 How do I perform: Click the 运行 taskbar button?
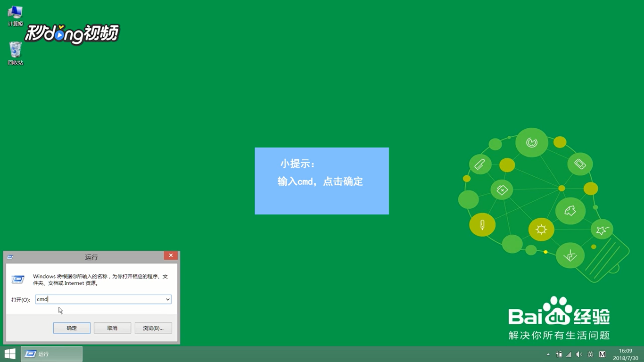[52, 354]
